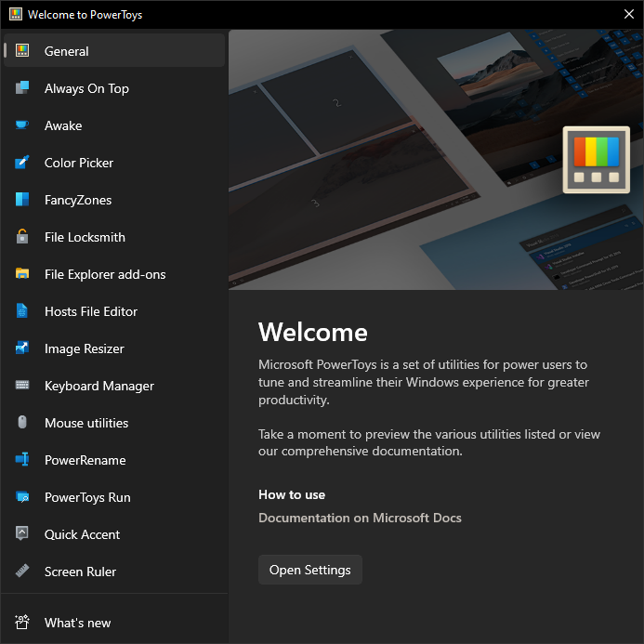Click the Keyboard Manager keyboard icon
This screenshot has width=644, height=644.
tap(22, 386)
